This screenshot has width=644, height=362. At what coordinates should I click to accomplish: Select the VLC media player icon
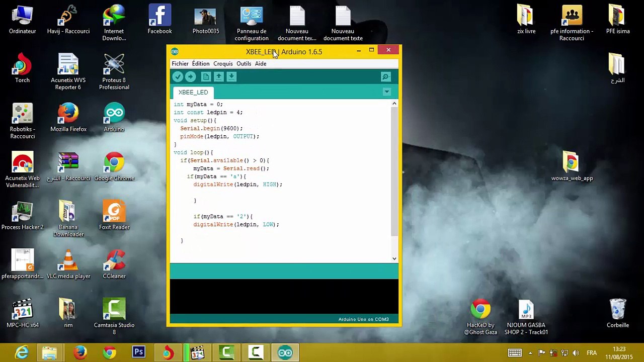point(68,264)
